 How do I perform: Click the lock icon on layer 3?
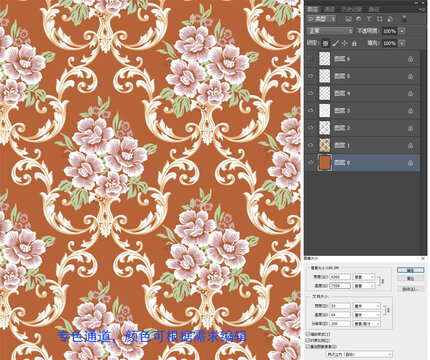[x=410, y=111]
